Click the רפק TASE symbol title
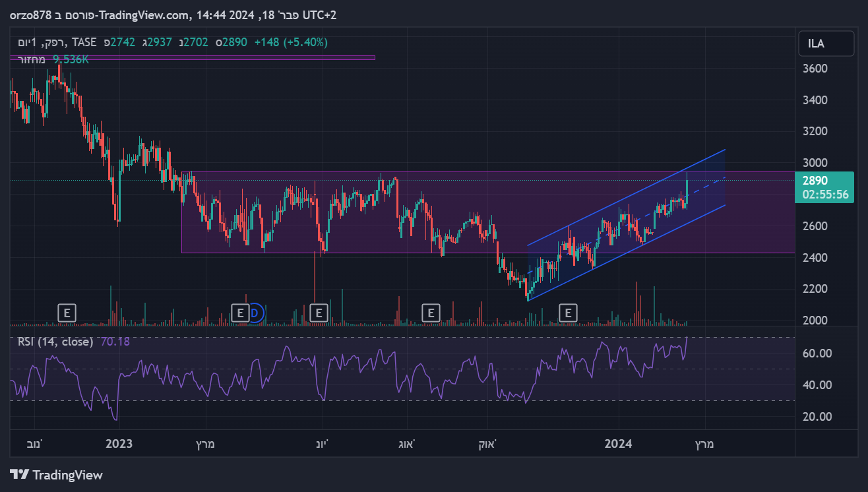This screenshot has height=492, width=868. pyautogui.click(x=61, y=42)
